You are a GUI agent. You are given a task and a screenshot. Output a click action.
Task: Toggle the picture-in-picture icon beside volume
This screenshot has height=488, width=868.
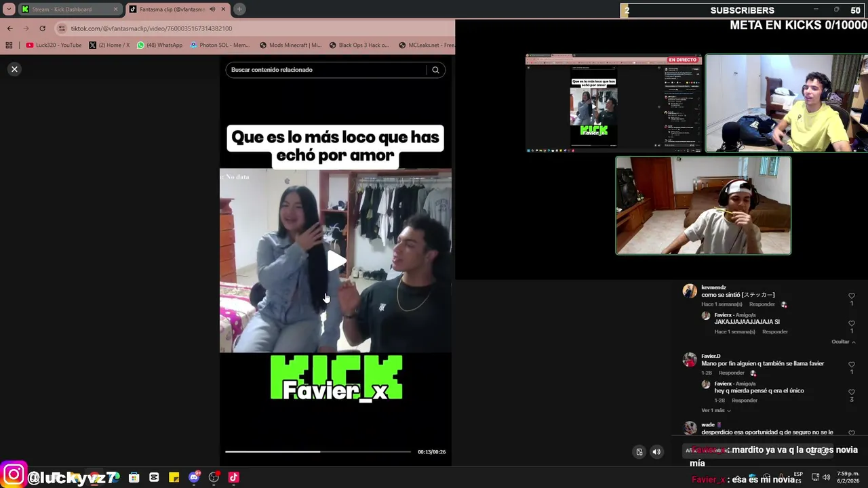pyautogui.click(x=639, y=452)
